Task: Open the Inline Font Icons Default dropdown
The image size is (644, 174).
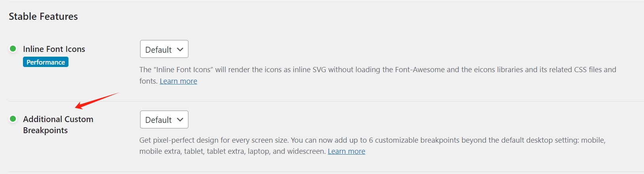Action: 164,49
